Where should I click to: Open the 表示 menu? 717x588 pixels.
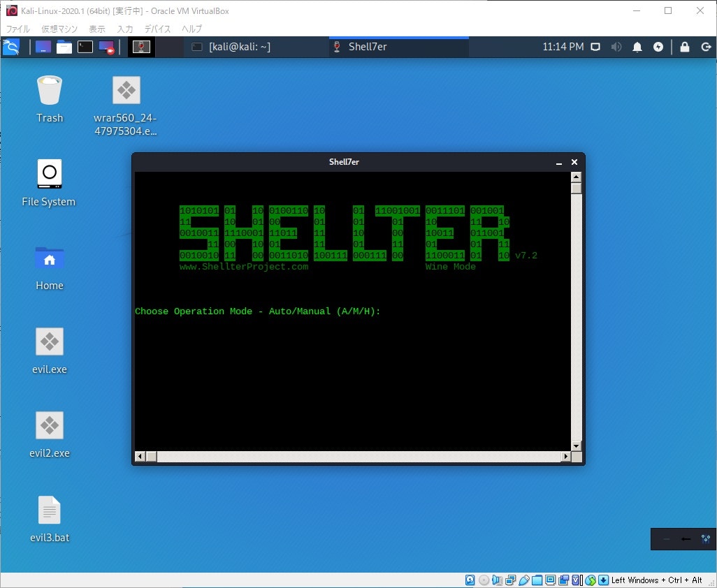(x=97, y=29)
